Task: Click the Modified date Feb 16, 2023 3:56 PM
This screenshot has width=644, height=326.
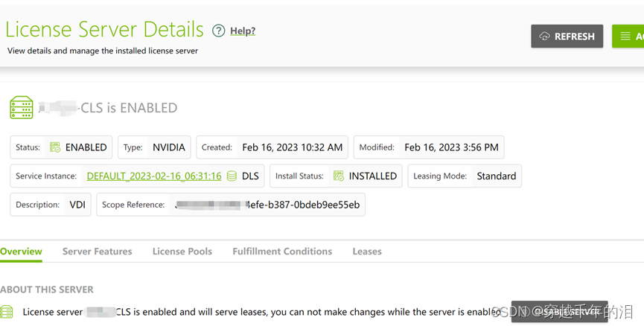Action: pos(451,147)
